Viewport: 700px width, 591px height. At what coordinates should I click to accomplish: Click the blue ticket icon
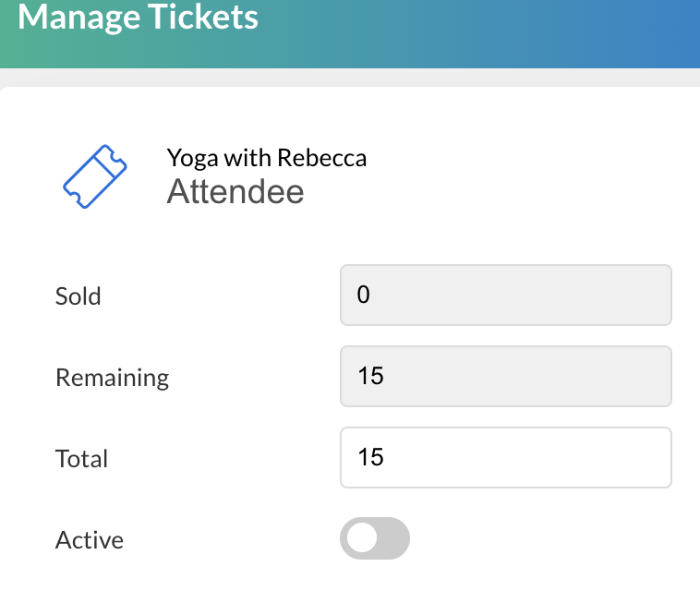coord(94,176)
